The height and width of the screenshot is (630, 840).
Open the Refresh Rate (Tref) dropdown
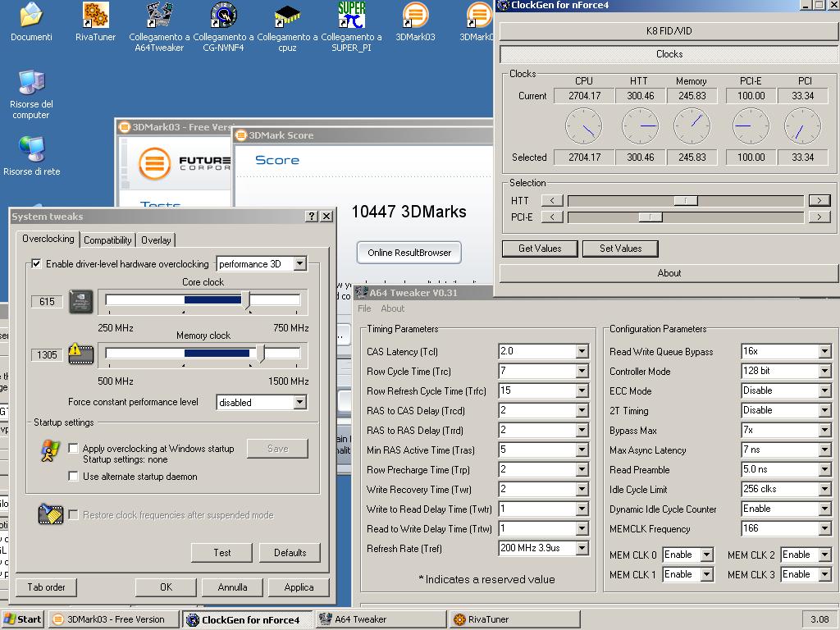click(582, 548)
